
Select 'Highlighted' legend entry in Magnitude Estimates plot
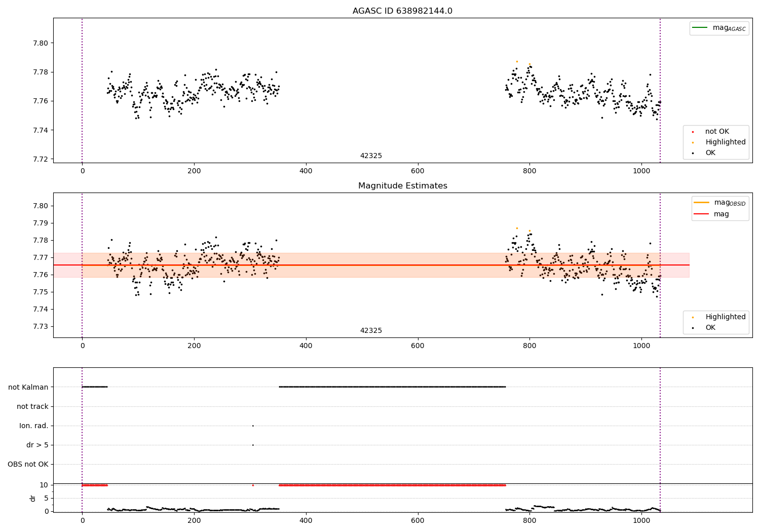click(726, 317)
